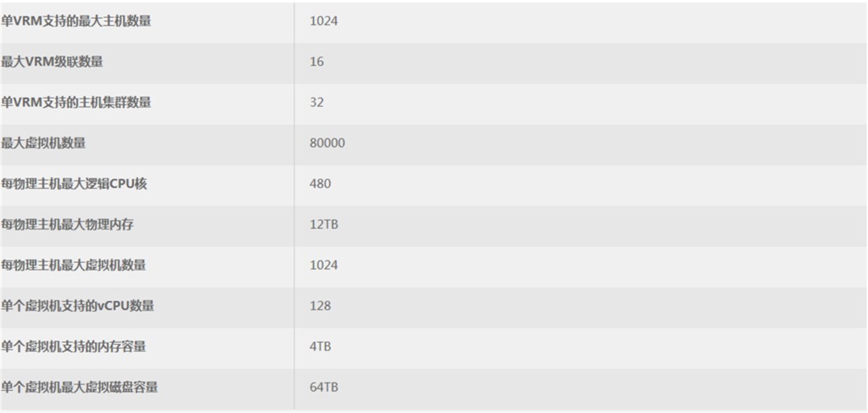Select the value 32 for host clusters
The height and width of the screenshot is (413, 868).
point(316,102)
